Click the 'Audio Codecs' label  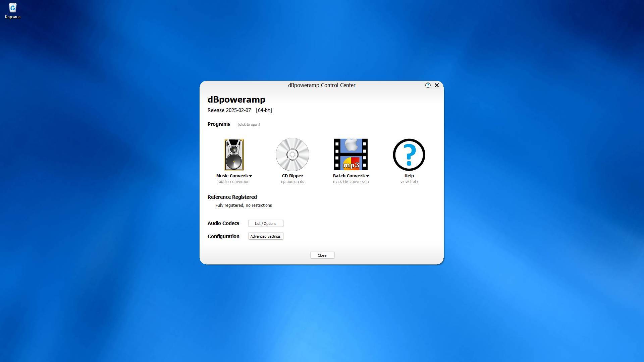[x=223, y=223]
